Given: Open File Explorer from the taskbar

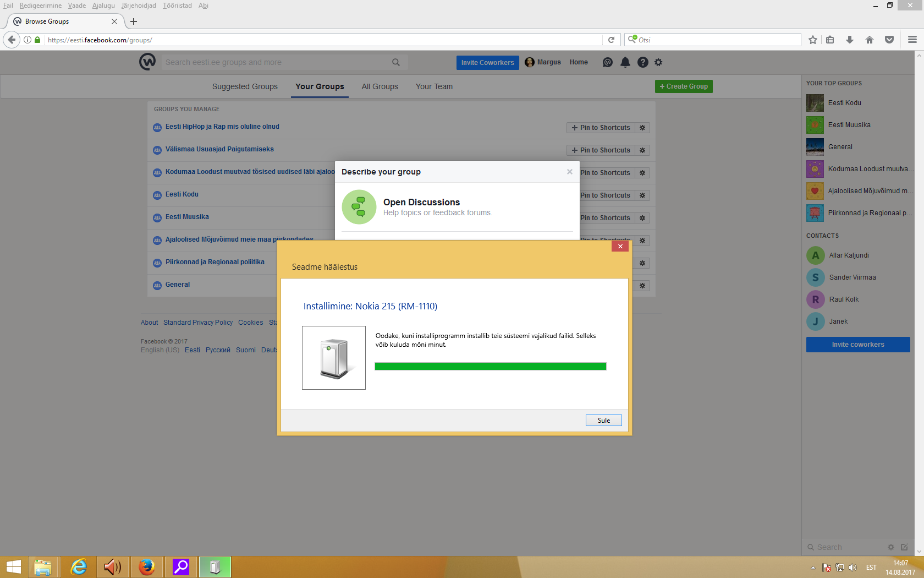Looking at the screenshot, I should coord(42,567).
